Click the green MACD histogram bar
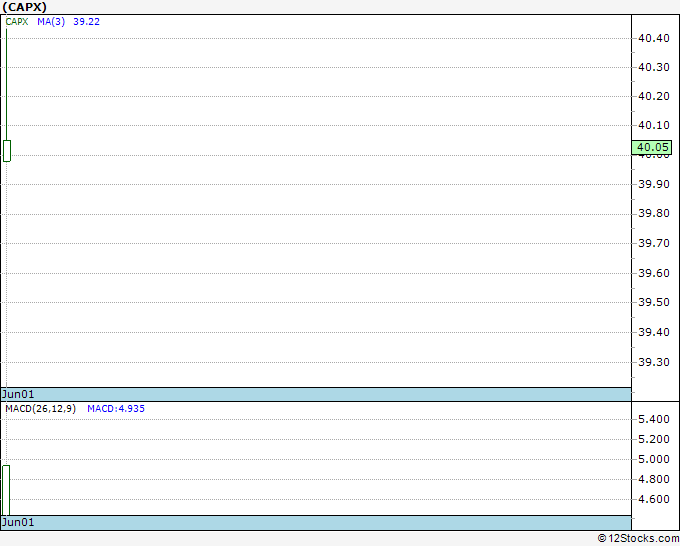This screenshot has width=680, height=546. [x=6, y=490]
